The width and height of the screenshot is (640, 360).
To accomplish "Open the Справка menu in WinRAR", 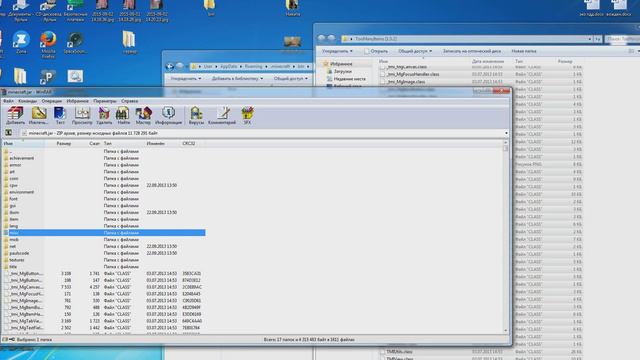I will point(129,101).
